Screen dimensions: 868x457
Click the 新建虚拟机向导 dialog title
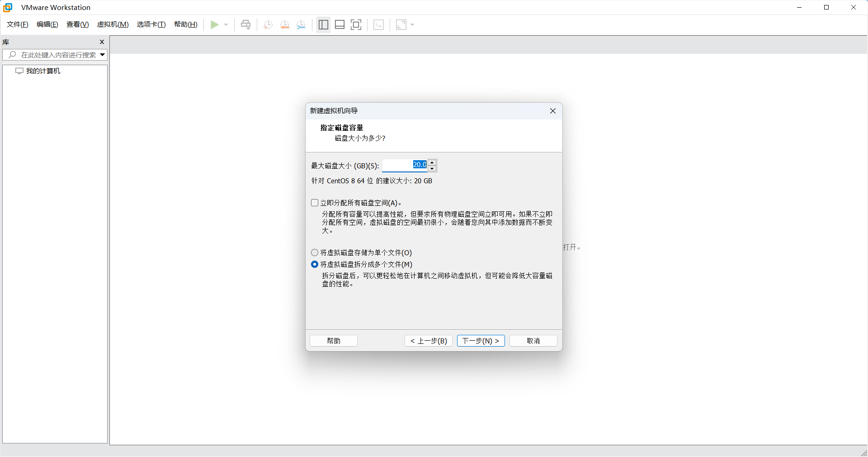pos(334,111)
